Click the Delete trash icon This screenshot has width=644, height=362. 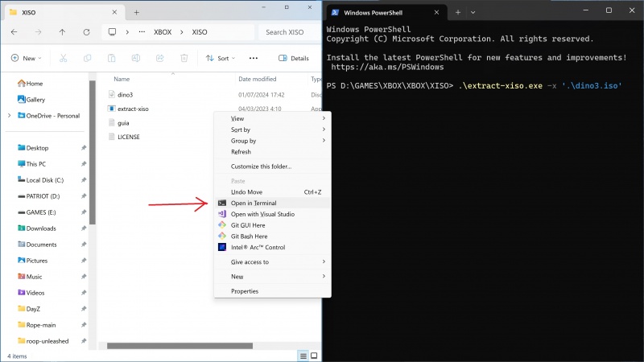click(x=184, y=58)
